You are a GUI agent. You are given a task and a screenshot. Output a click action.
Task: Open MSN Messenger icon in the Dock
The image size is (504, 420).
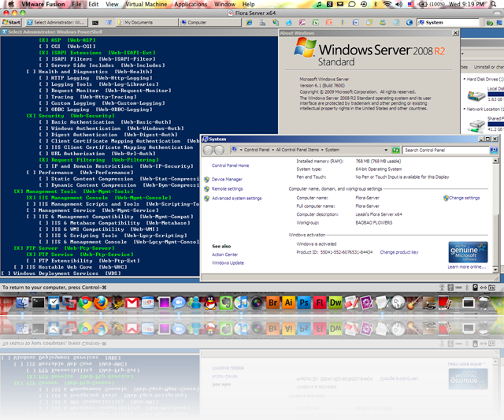tap(195, 303)
